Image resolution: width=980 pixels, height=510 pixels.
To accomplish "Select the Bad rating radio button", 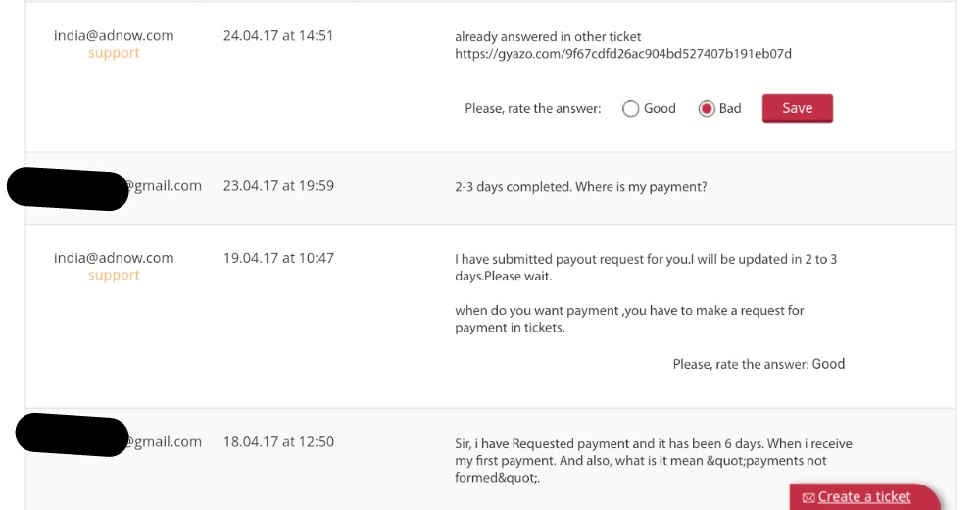I will [x=706, y=109].
